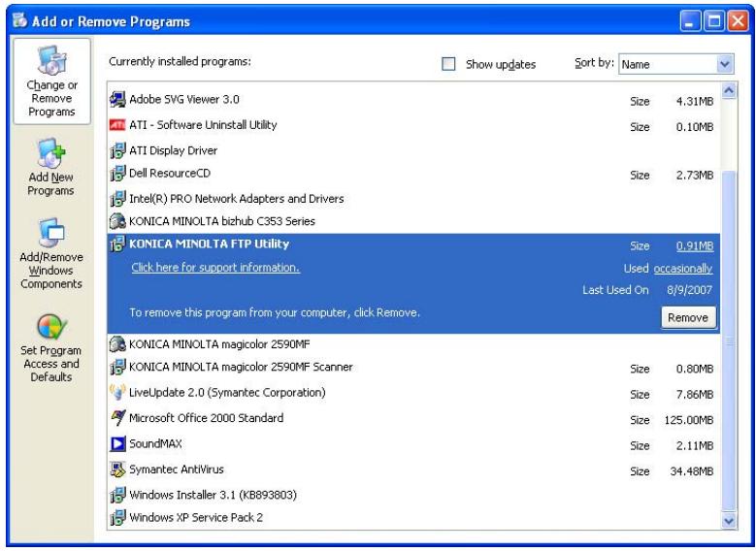This screenshot has height=551, width=756.
Task: Select ATI Display Driver entry
Action: coord(413,150)
